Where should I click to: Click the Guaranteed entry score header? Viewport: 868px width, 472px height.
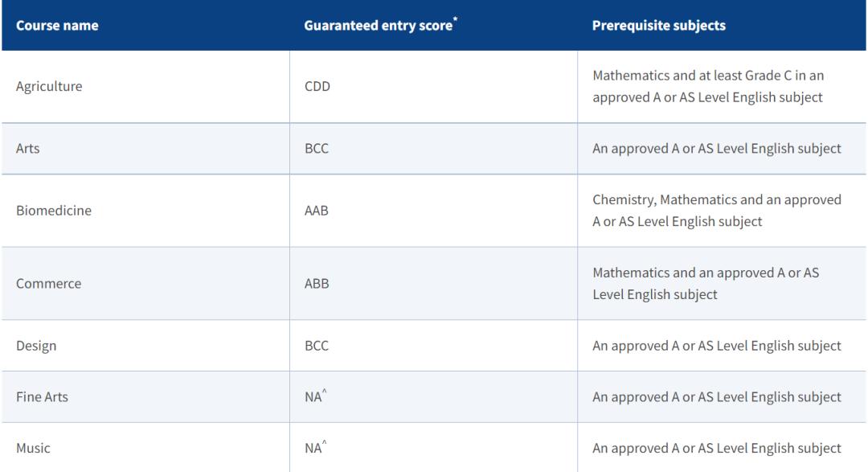click(x=378, y=26)
